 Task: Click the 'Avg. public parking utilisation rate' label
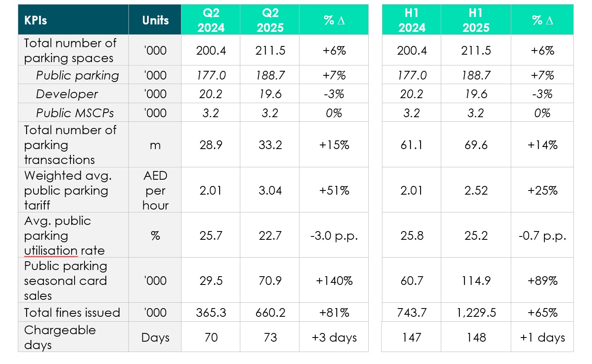point(64,236)
